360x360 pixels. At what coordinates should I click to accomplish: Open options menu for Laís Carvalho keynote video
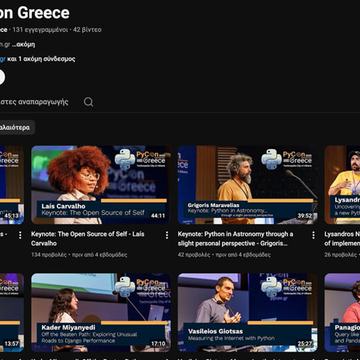point(167,235)
